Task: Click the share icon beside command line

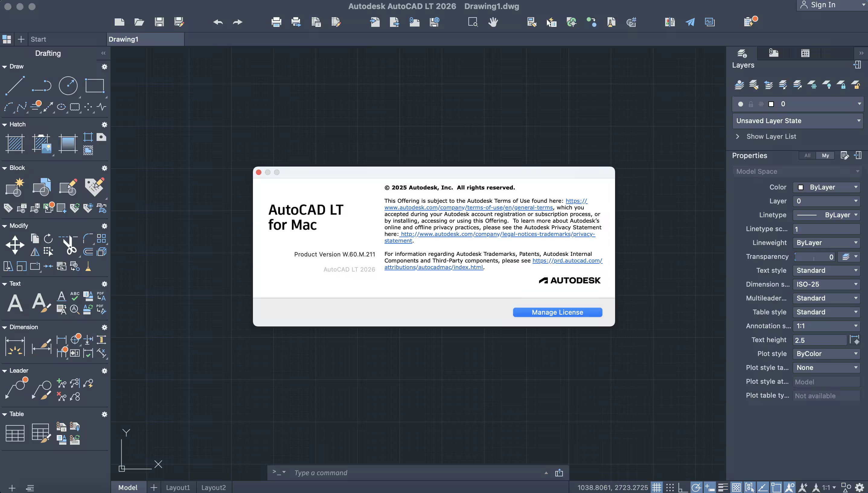Action: [559, 473]
